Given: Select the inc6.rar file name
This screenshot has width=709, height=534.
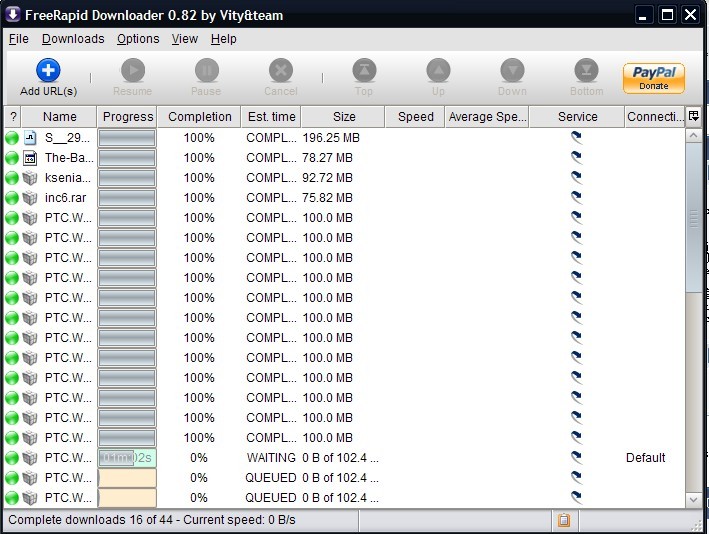Looking at the screenshot, I should point(65,198).
